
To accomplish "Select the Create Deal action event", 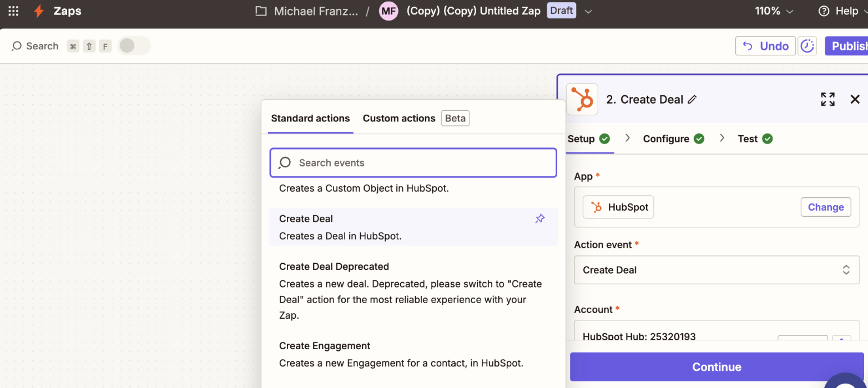I will (x=413, y=227).
